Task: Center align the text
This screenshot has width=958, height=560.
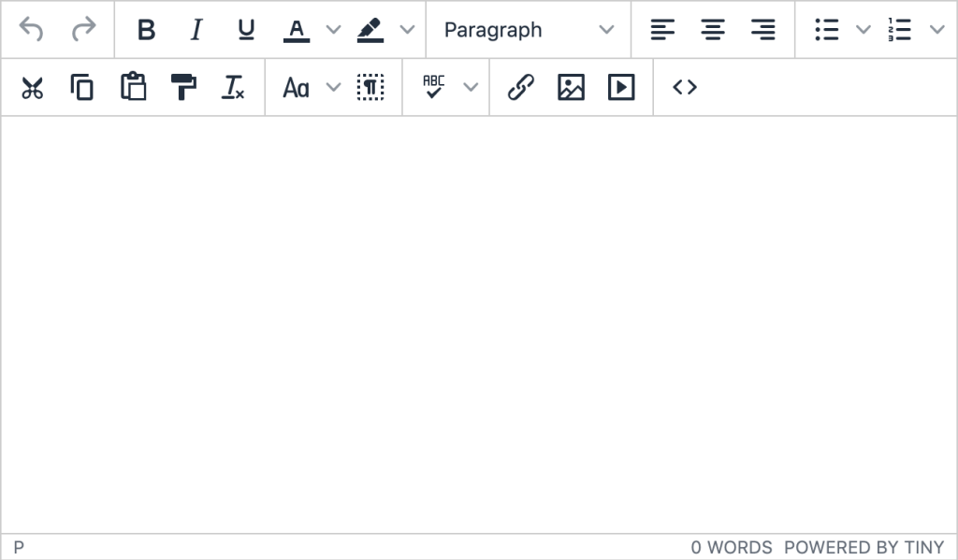Action: (713, 30)
